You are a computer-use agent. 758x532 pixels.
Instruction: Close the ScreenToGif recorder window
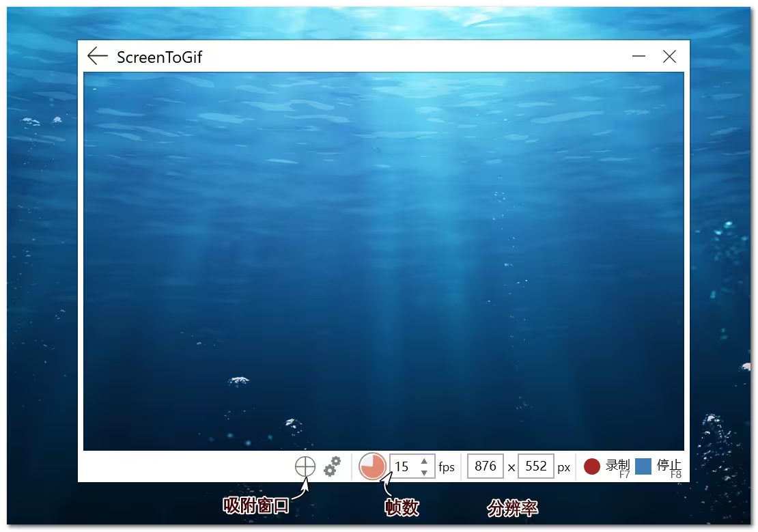(x=669, y=57)
